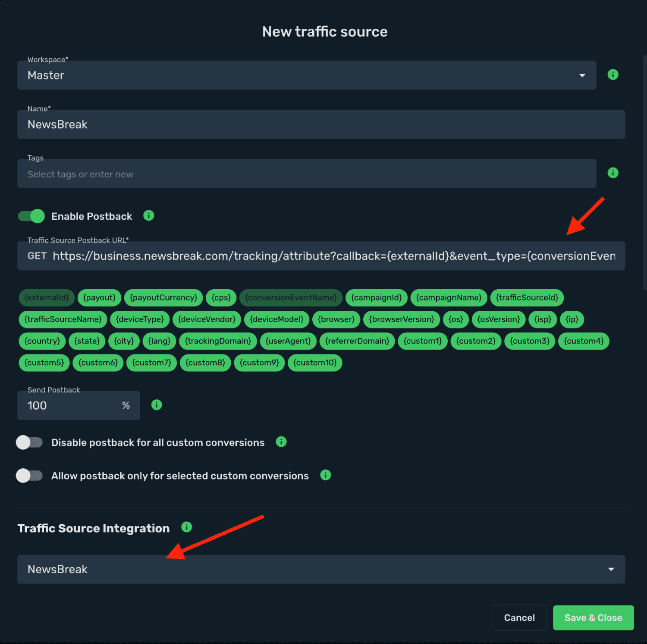
Task: Click the dialog's vertical scrollbar
Action: tap(644, 172)
